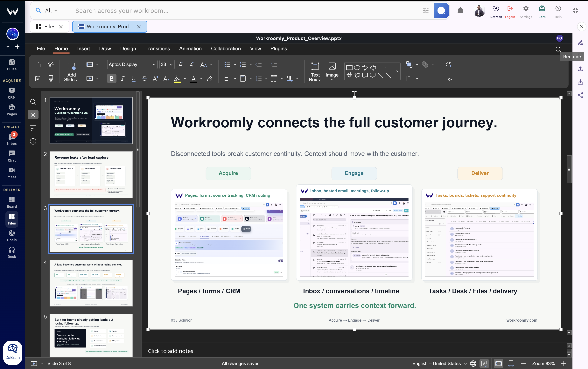Open CRM in the sidebar
Screen dimensions: 588x369
12,93
